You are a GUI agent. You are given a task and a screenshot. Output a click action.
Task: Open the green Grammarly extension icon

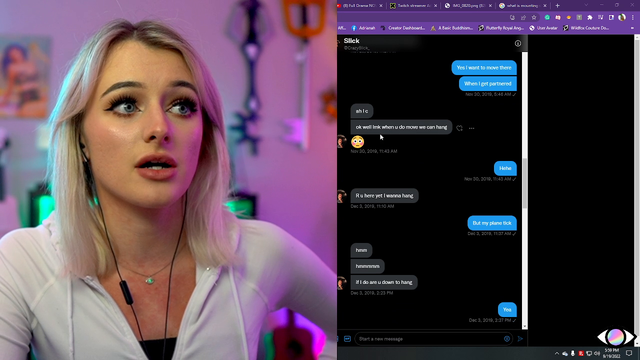coord(547,18)
